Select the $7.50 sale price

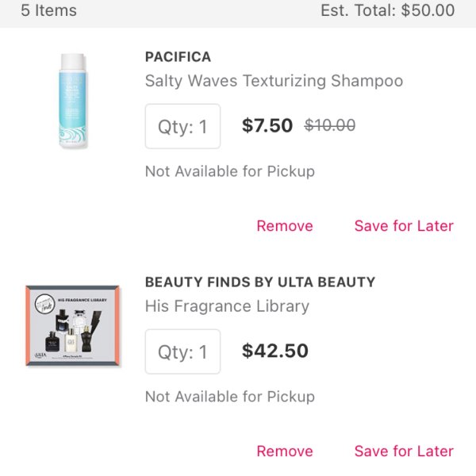point(267,125)
